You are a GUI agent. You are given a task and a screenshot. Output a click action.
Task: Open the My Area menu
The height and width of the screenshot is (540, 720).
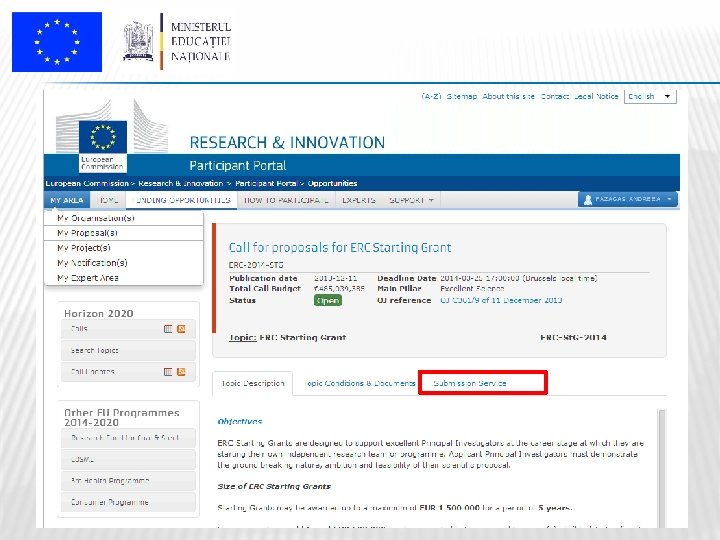67,200
